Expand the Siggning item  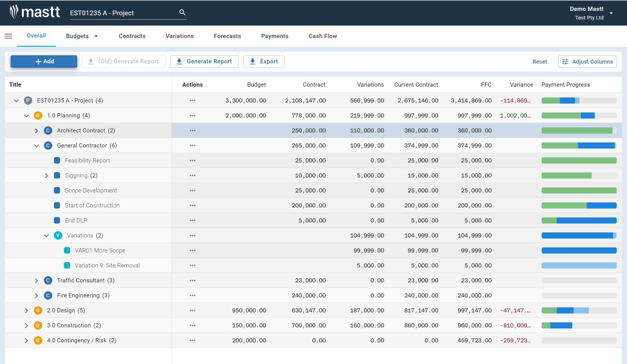point(46,175)
